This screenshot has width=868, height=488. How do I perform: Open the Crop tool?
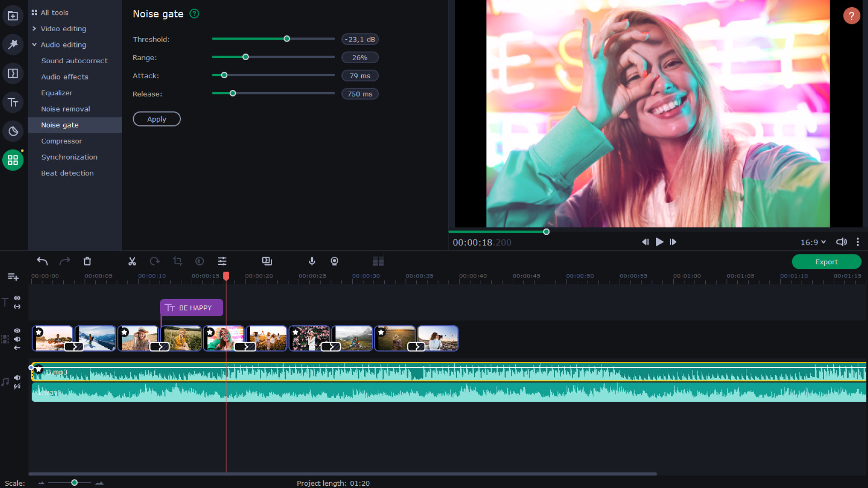(177, 261)
